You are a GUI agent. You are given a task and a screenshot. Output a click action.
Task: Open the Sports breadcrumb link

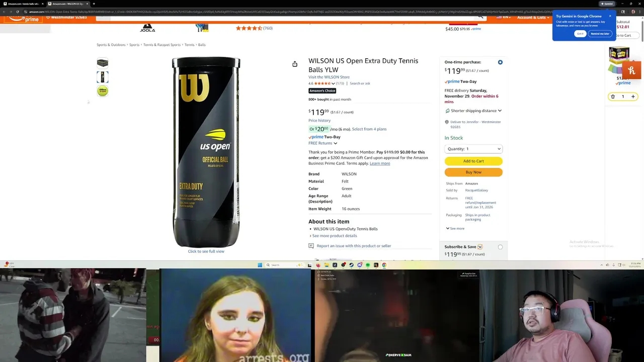coord(134,45)
